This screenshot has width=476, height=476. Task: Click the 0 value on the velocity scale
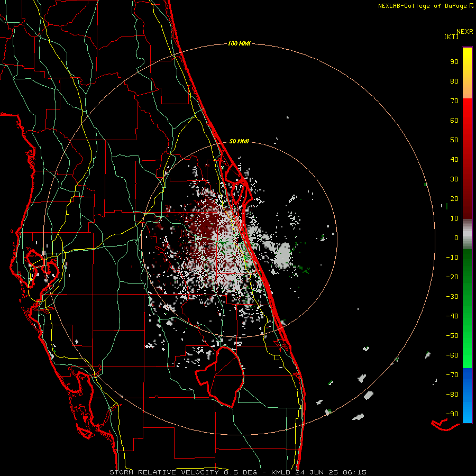coord(456,237)
